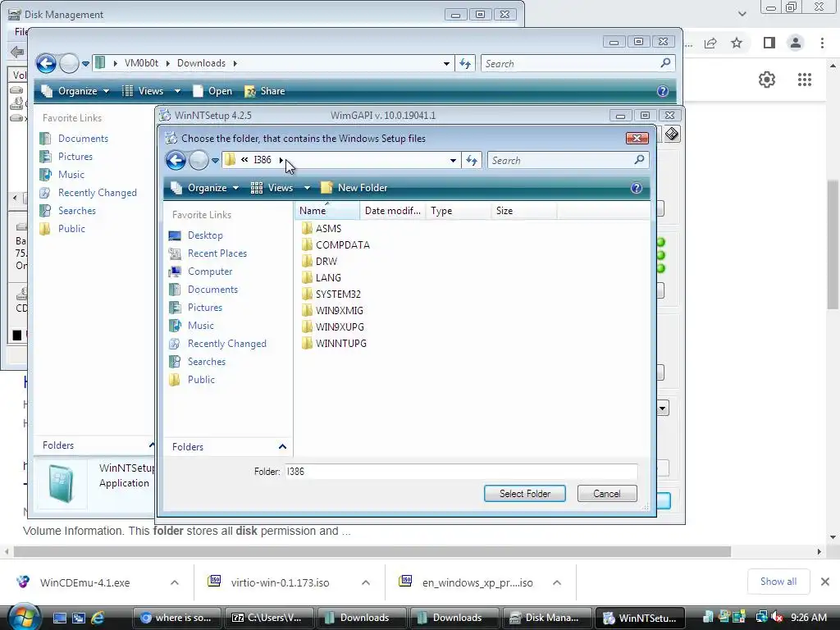Viewport: 840px width, 630px height.
Task: Select the WINNTUPG folder
Action: [x=334, y=344]
